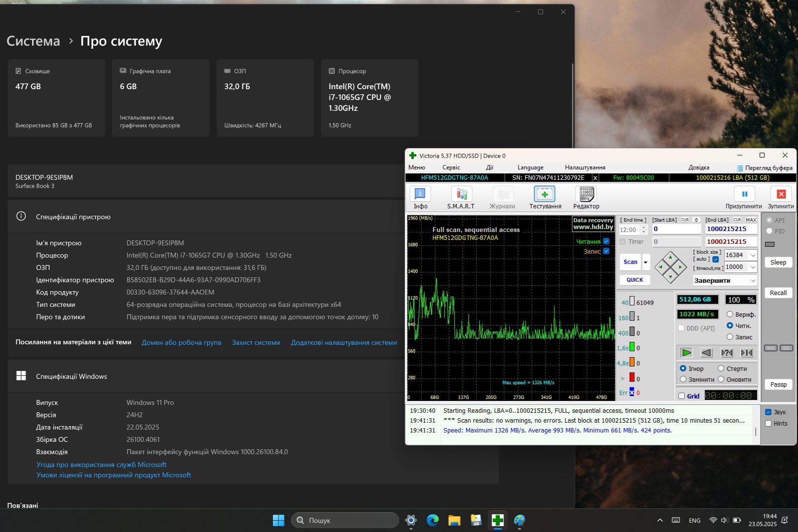The image size is (798, 532).
Task: Click the Recall button
Action: click(x=778, y=293)
